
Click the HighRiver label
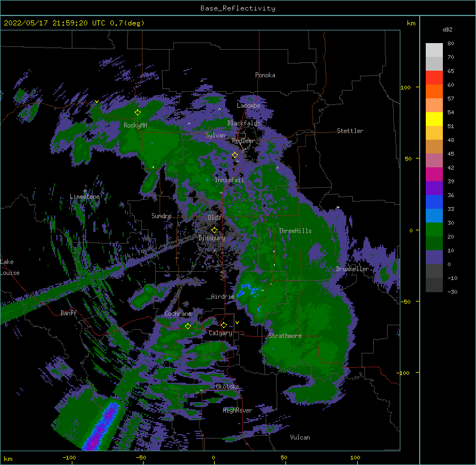(237, 410)
